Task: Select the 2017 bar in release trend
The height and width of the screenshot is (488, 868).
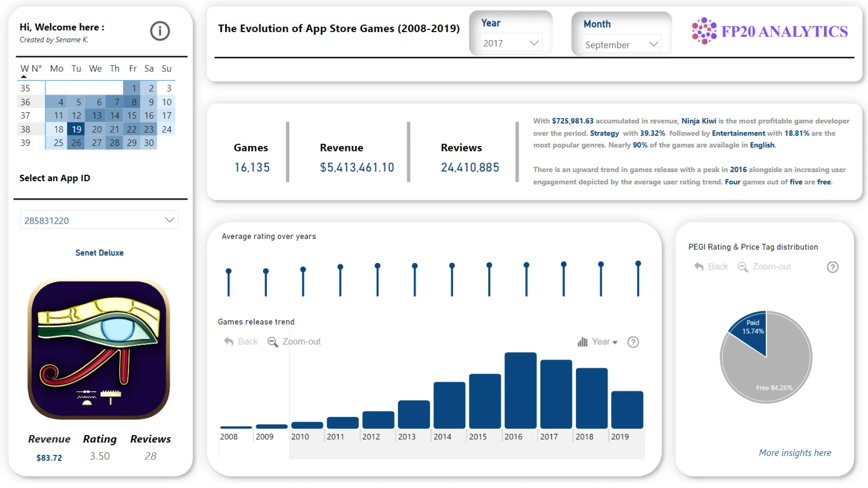Action: tap(556, 394)
